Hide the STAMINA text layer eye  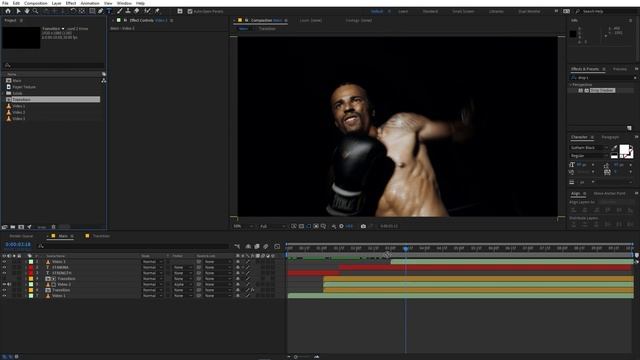(x=4, y=267)
